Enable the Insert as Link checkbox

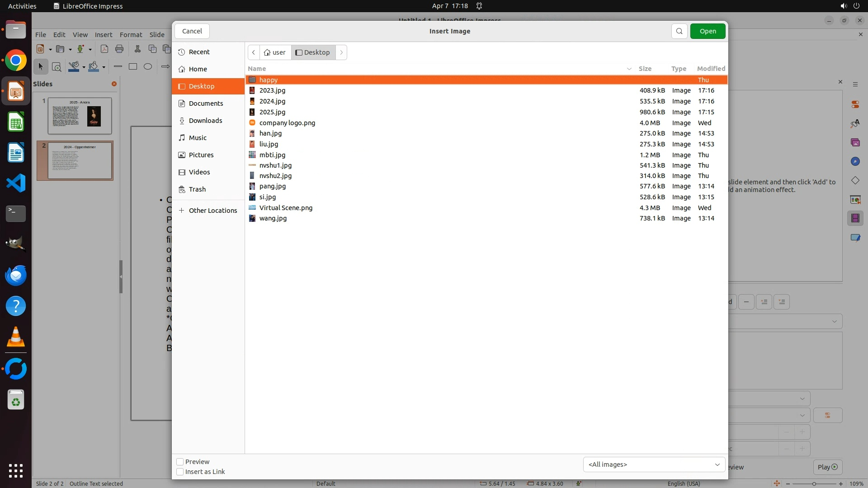tap(180, 472)
